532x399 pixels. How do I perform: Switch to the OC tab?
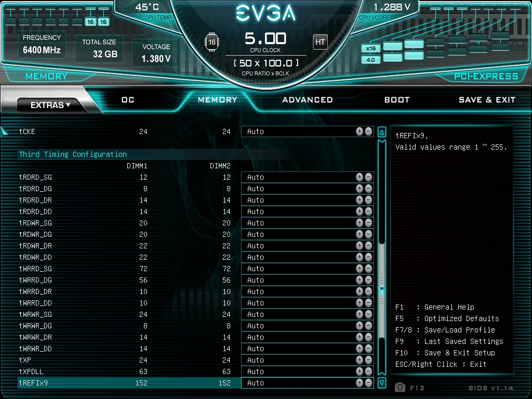click(x=128, y=100)
